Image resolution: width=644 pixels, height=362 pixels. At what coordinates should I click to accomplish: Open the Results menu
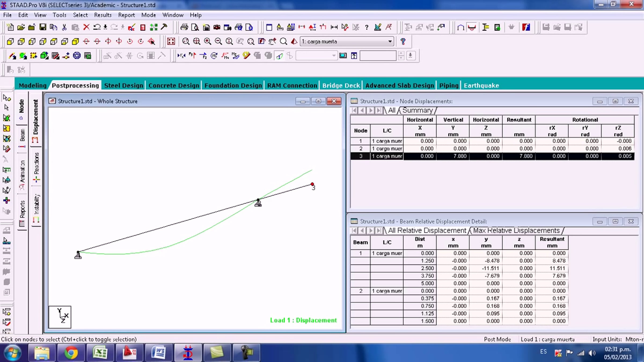click(x=103, y=15)
